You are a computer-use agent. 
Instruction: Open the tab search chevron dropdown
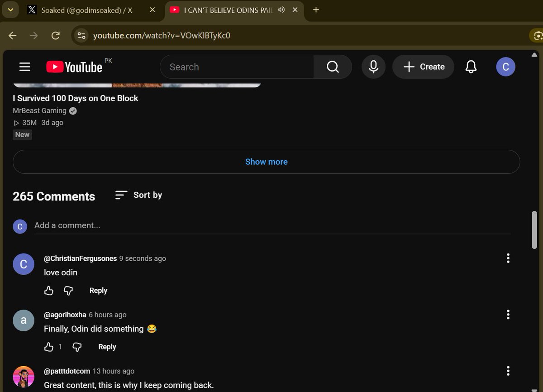click(x=10, y=10)
